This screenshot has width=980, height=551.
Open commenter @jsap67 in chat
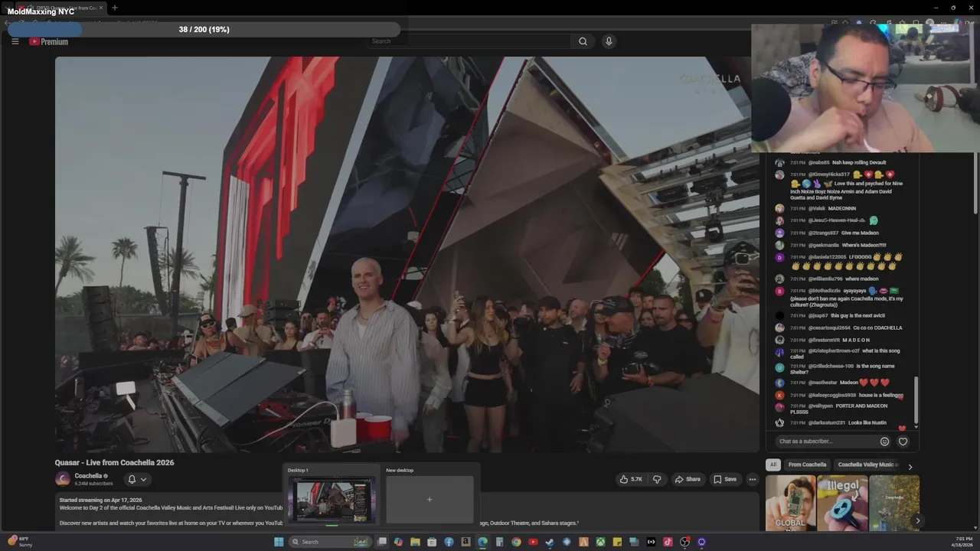818,315
